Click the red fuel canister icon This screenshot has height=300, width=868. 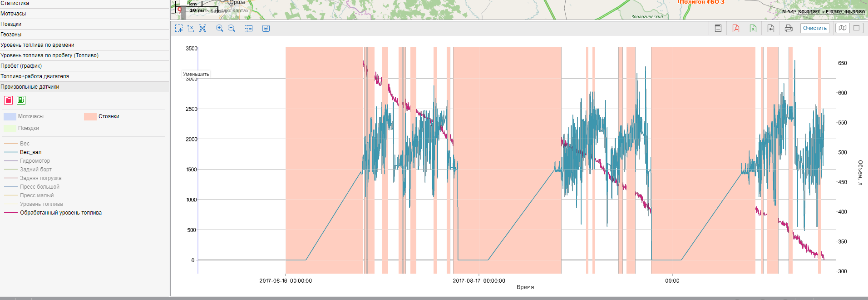click(8, 100)
